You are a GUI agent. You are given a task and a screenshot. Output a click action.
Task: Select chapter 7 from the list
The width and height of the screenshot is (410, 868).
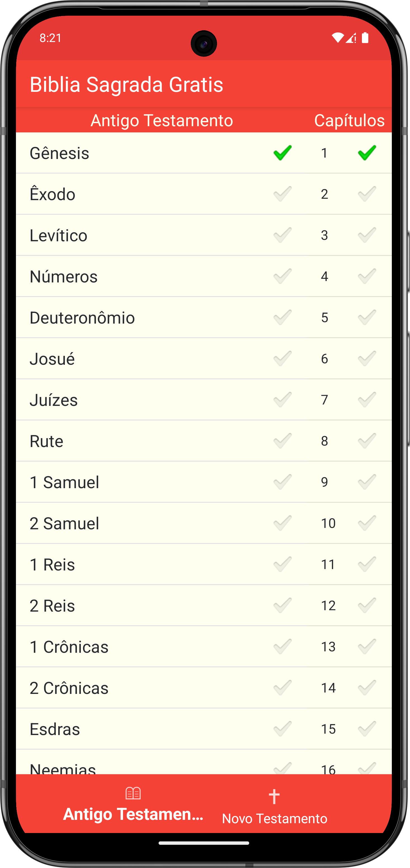point(324,400)
